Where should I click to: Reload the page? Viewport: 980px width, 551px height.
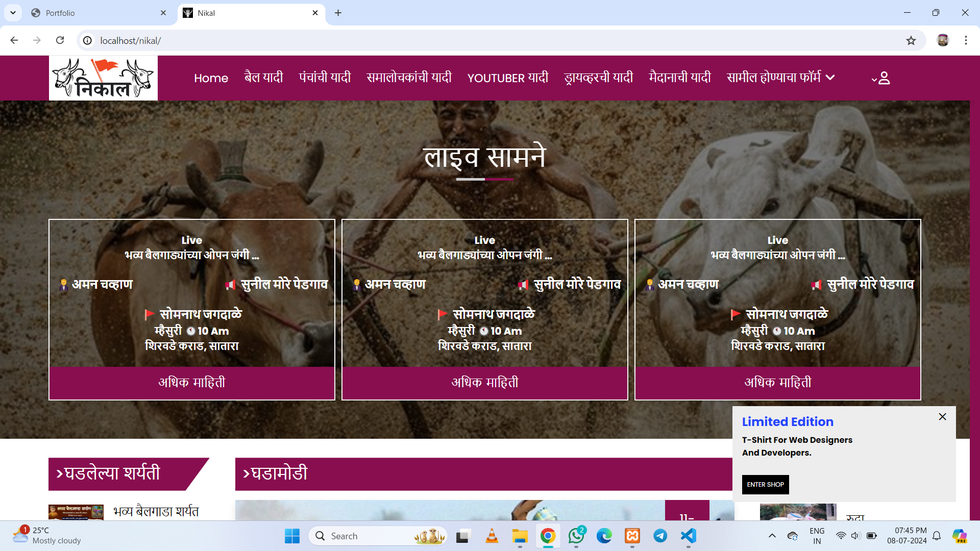[60, 40]
